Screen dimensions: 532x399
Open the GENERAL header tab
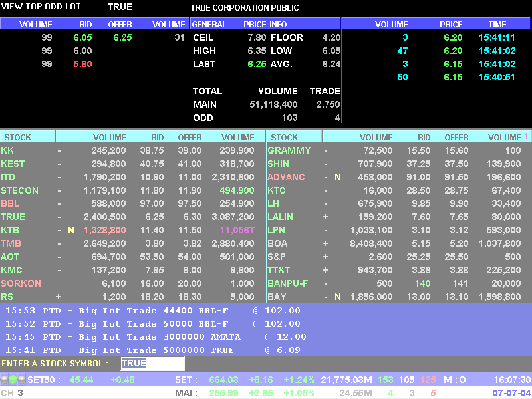tap(209, 24)
